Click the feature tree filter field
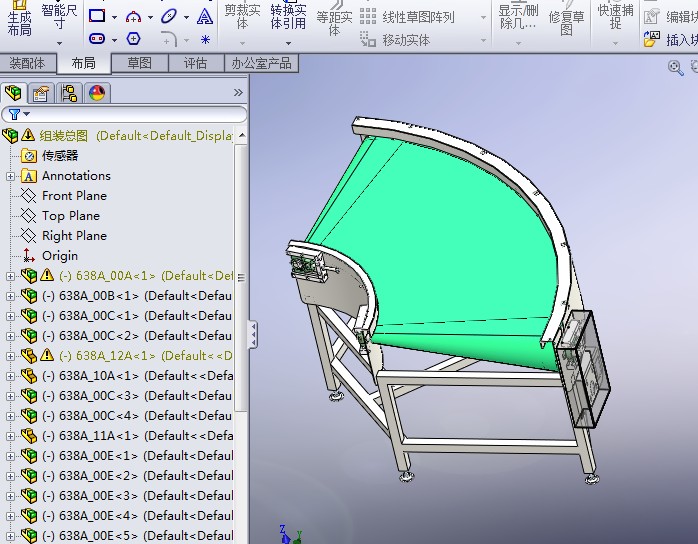 (x=124, y=114)
